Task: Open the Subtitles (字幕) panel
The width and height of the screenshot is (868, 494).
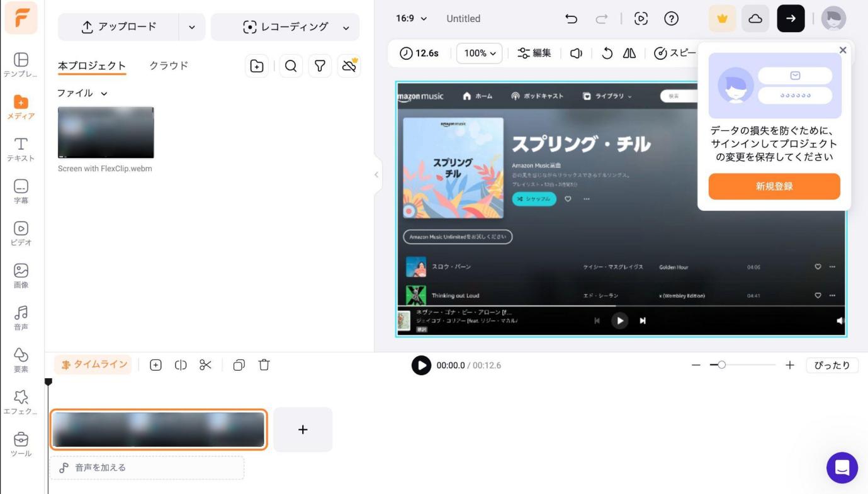Action: [21, 191]
